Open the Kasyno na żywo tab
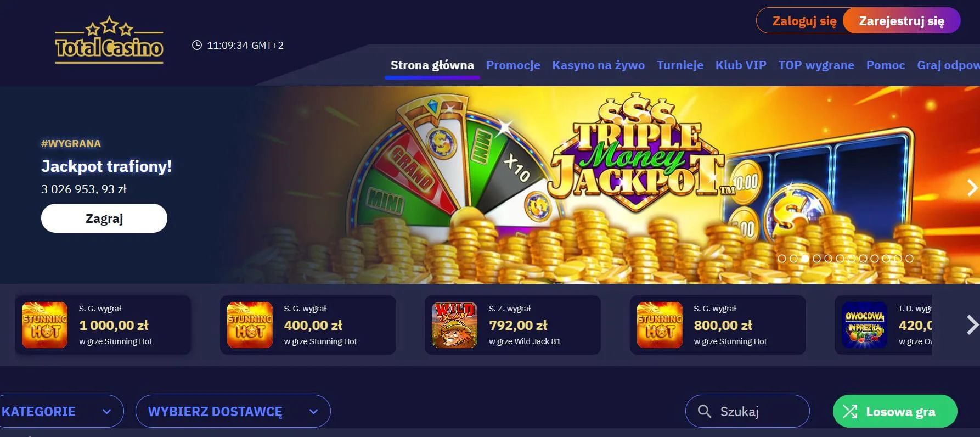The height and width of the screenshot is (437, 980). tap(598, 65)
